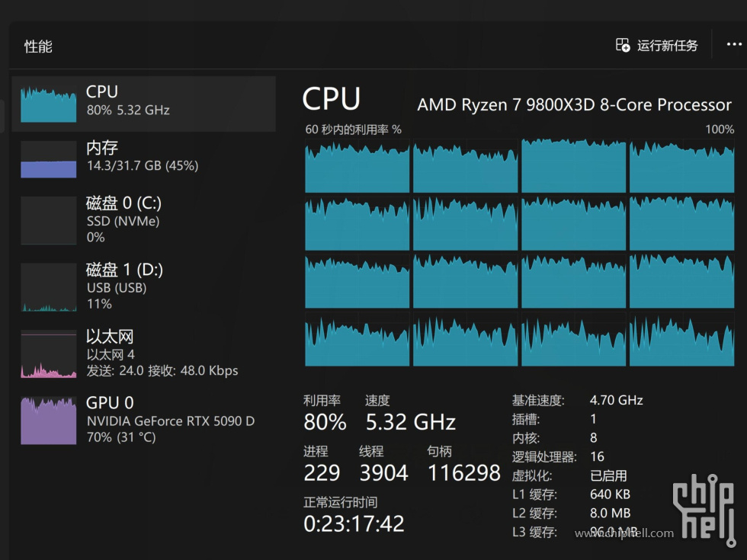Click the L3 缓存: label
This screenshot has width=747, height=560.
point(534,532)
